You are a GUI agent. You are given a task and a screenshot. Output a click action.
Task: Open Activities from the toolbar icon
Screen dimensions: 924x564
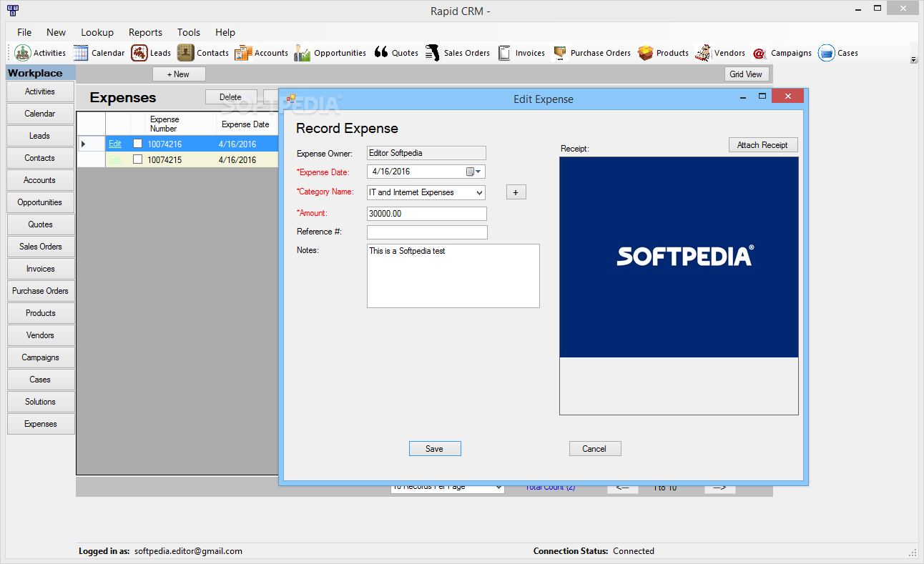(40, 53)
